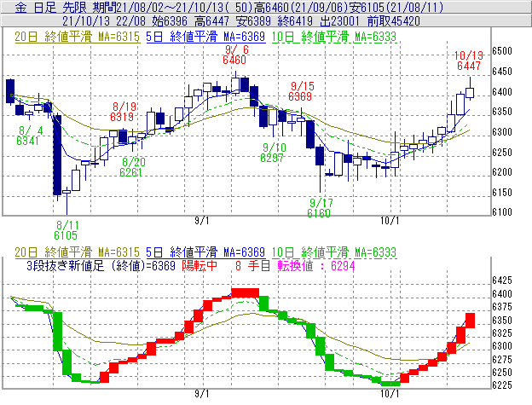Image resolution: width=532 pixels, height=405 pixels.
Task: Select the 8/19 6319 peak label
Action: pos(122,112)
